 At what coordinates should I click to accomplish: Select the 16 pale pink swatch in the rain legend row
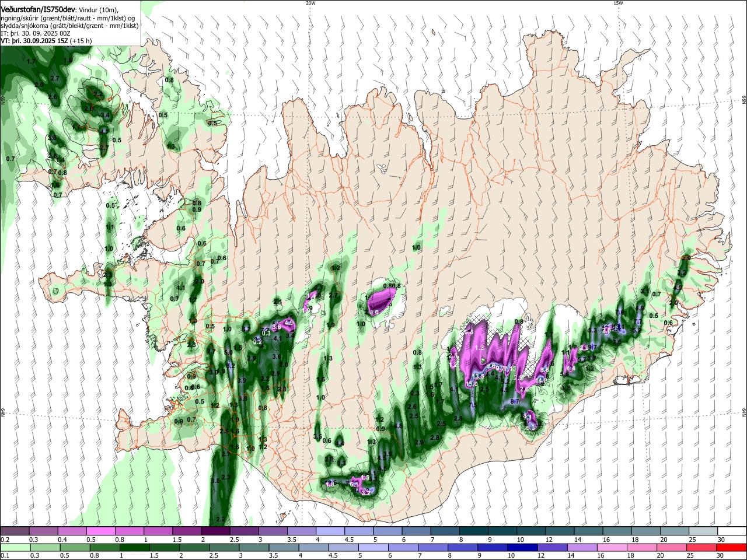click(612, 547)
